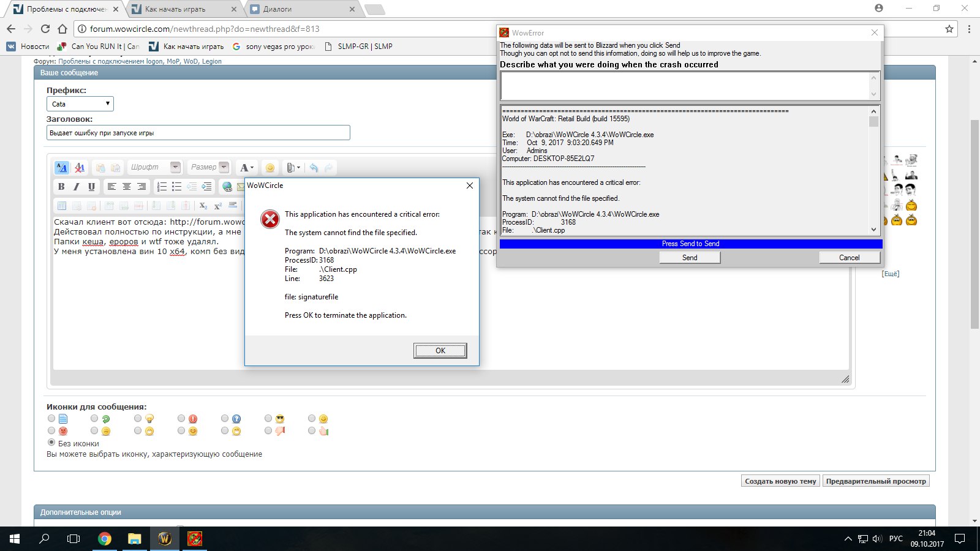Viewport: 980px width, 551px height.
Task: Select the light bulb message icon
Action: pyautogui.click(x=138, y=419)
